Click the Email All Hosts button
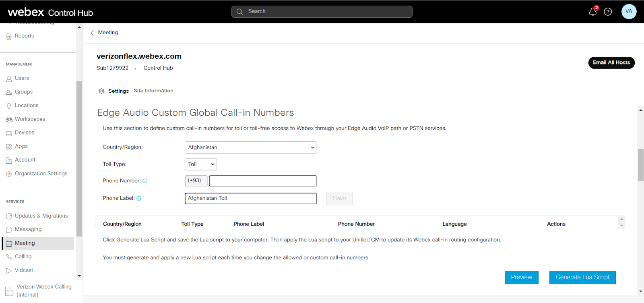Screen dimensions: 644x303 click(x=611, y=63)
